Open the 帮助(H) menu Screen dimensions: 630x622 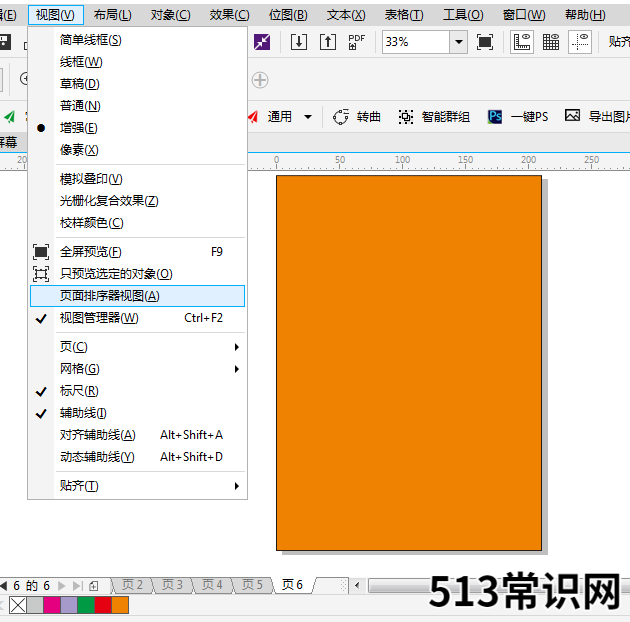click(x=585, y=15)
